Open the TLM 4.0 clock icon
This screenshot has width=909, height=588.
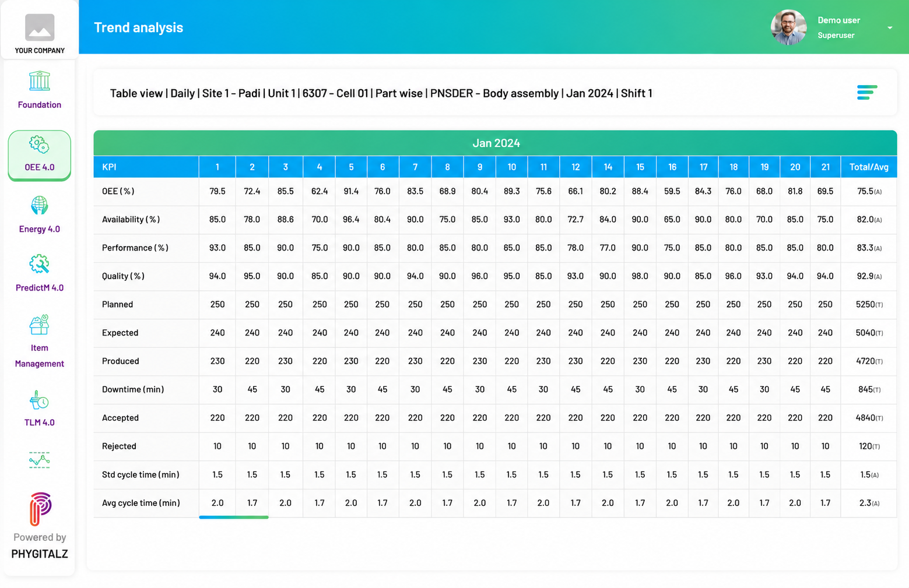pos(40,401)
